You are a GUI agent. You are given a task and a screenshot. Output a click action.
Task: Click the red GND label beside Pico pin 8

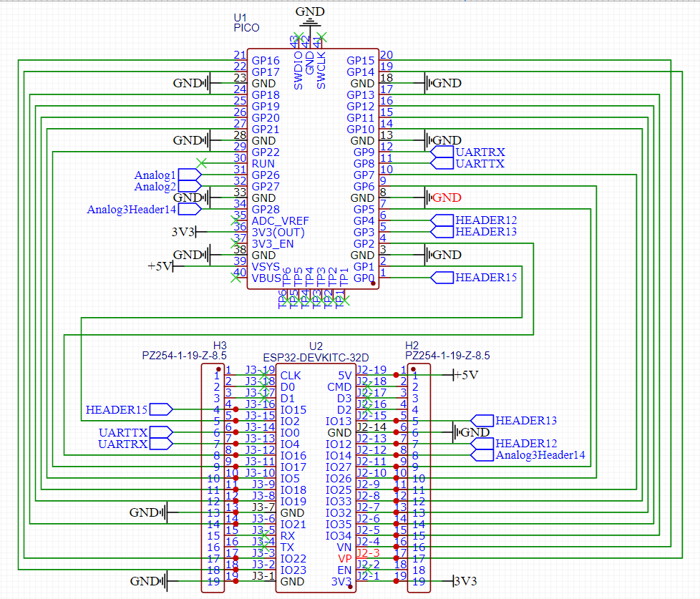447,198
